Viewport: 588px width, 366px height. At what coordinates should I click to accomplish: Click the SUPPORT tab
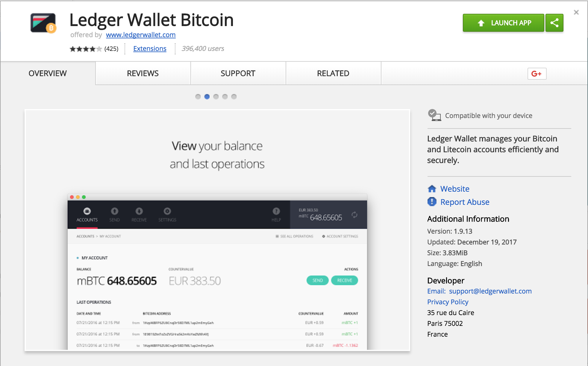(x=238, y=73)
